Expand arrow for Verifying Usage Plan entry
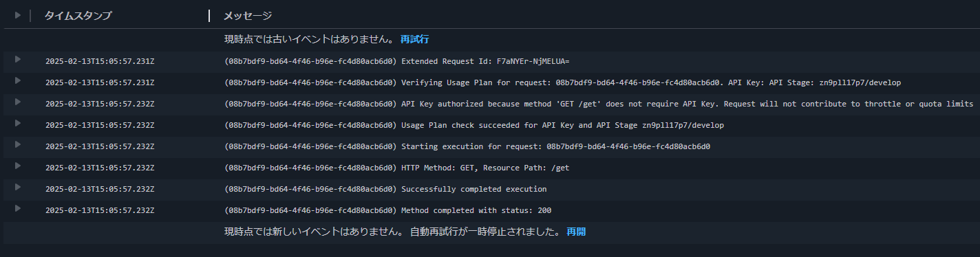Viewport: 980px width, 257px height. pos(18,80)
